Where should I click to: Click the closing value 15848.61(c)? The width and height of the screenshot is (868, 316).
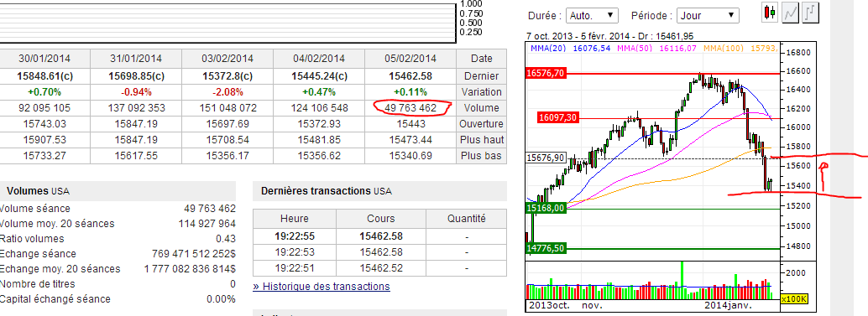(x=44, y=76)
